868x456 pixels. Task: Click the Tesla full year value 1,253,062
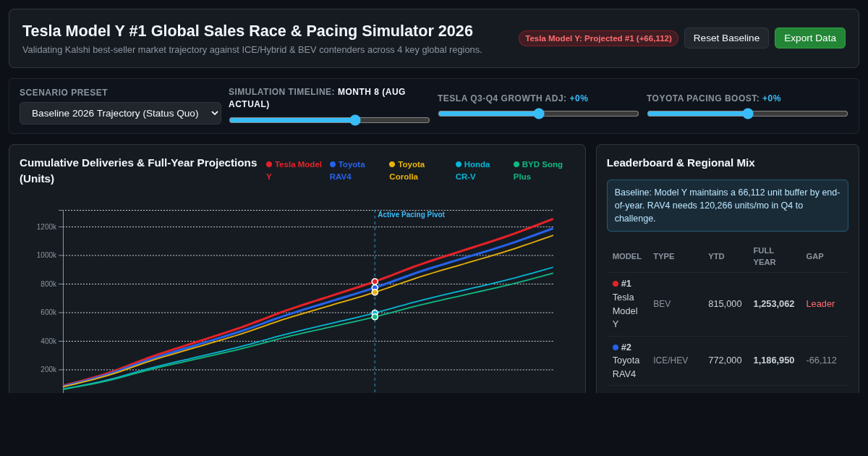[774, 304]
